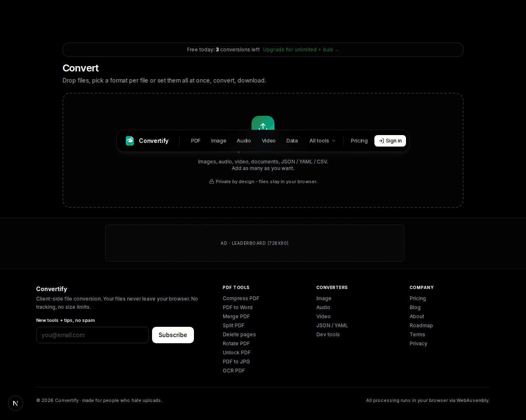
Task: Open Pricing link under Company
Action: [418, 298]
